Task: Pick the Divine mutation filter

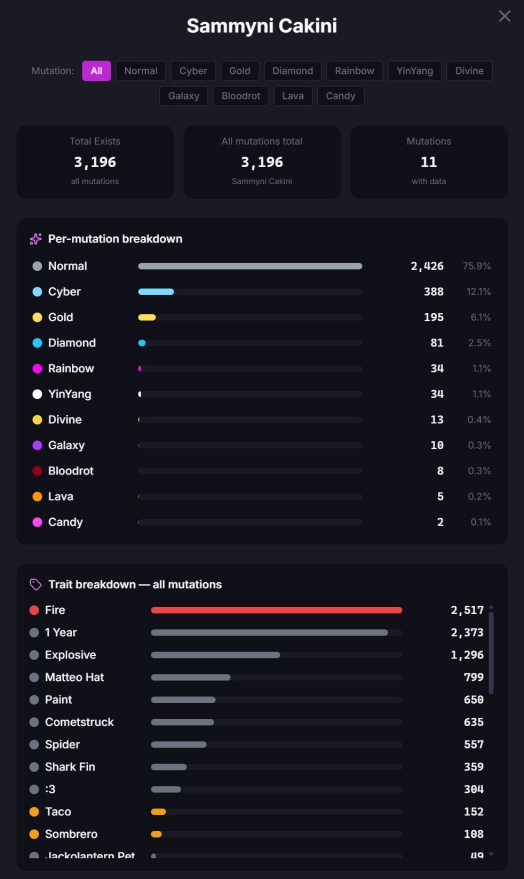Action: 469,71
